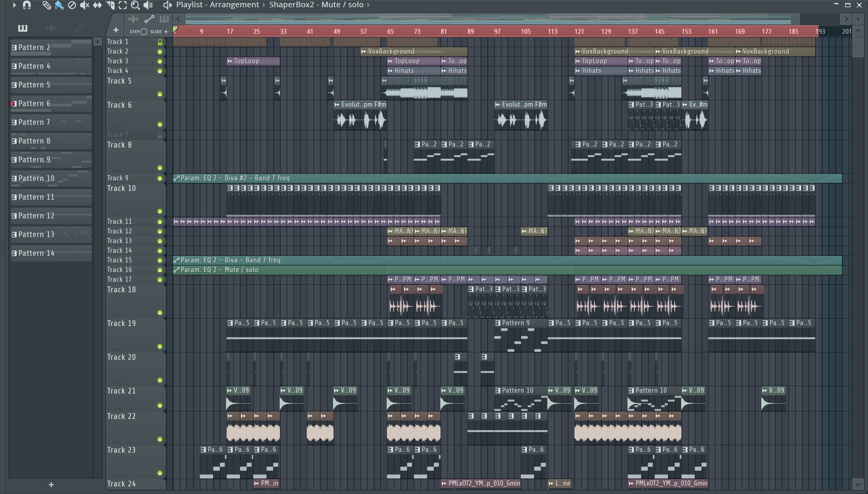Jump to bar 121 on the timeline ruler
Viewport: 868px width, 494px height.
point(579,32)
